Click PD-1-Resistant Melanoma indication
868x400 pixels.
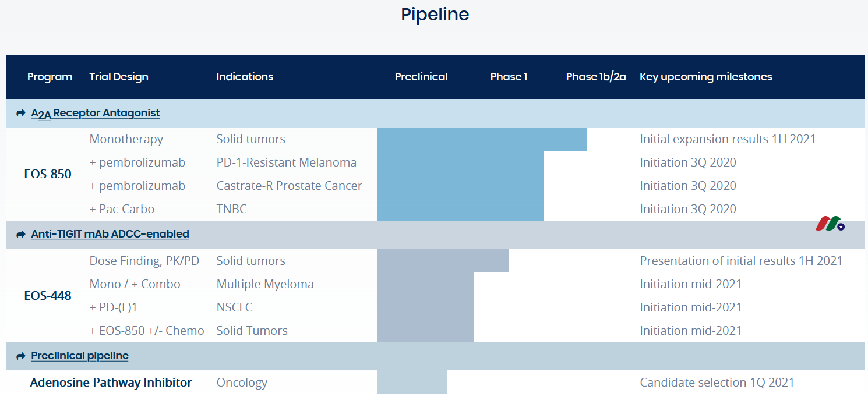pyautogui.click(x=287, y=162)
